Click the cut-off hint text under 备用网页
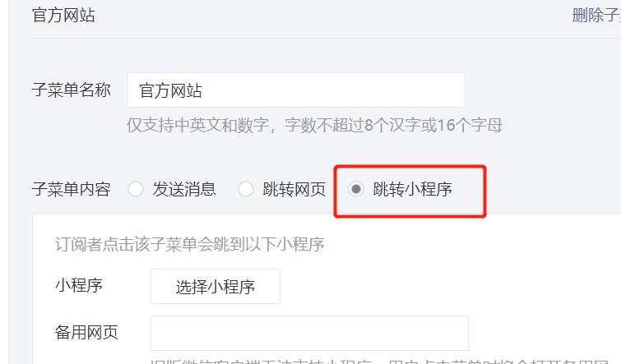Viewport: 621px width, 364px height. (380, 362)
